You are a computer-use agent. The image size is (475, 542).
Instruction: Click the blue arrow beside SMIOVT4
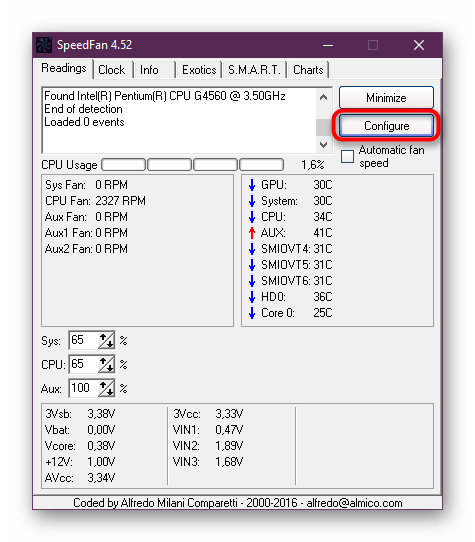coord(252,249)
